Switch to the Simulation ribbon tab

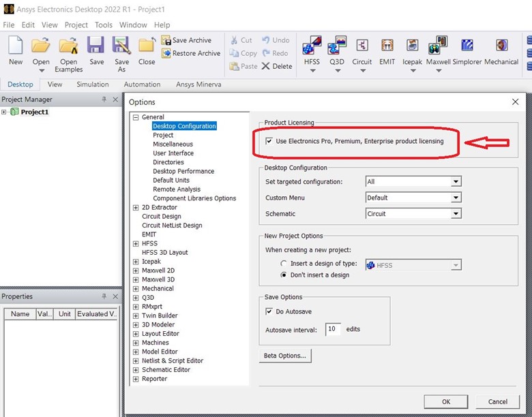(93, 84)
